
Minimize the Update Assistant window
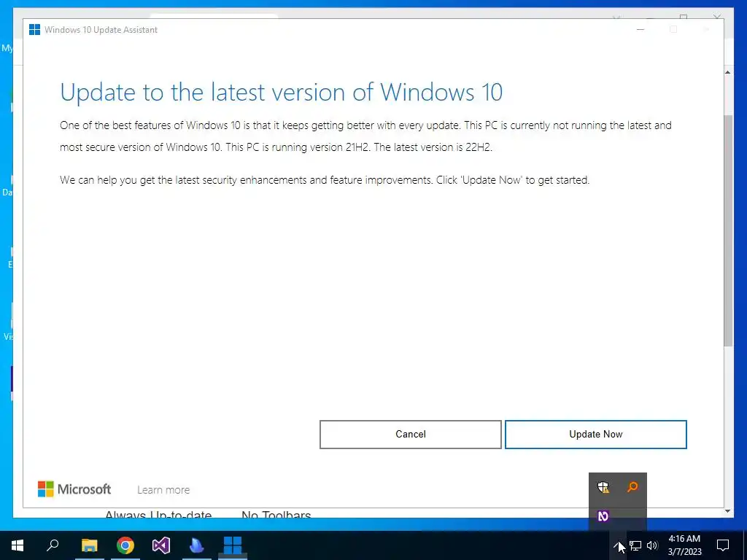click(640, 29)
